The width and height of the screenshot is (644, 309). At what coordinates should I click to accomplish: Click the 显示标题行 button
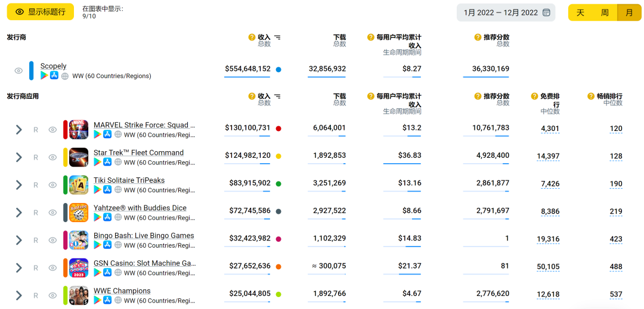[41, 12]
